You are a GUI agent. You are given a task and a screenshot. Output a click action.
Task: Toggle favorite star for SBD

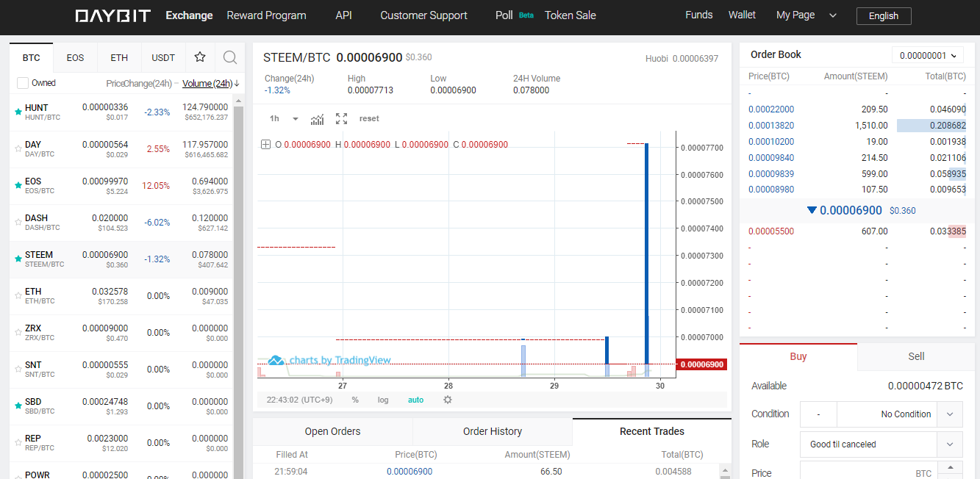tap(18, 406)
